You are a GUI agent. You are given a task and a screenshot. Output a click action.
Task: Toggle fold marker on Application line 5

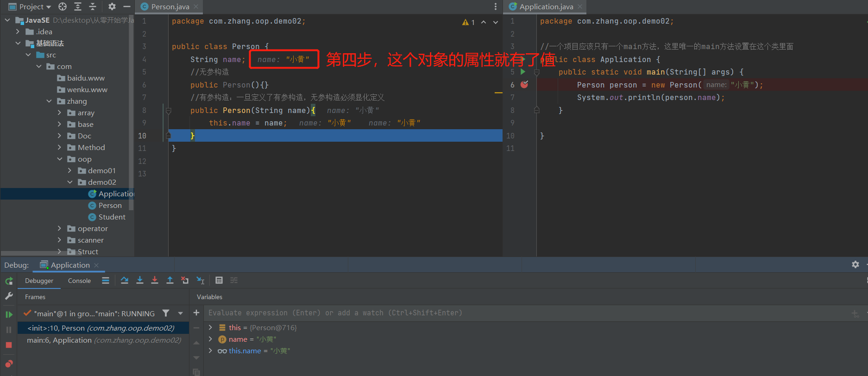537,72
